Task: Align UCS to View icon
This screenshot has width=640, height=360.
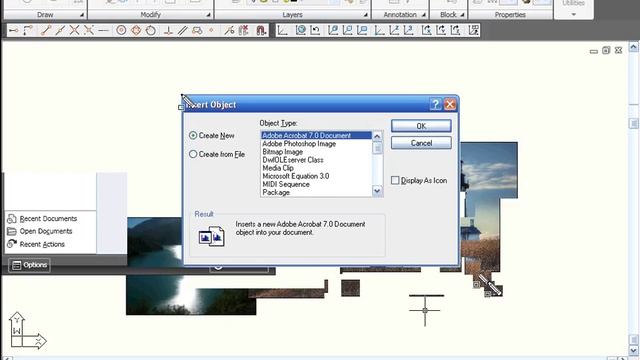Action: (362, 30)
